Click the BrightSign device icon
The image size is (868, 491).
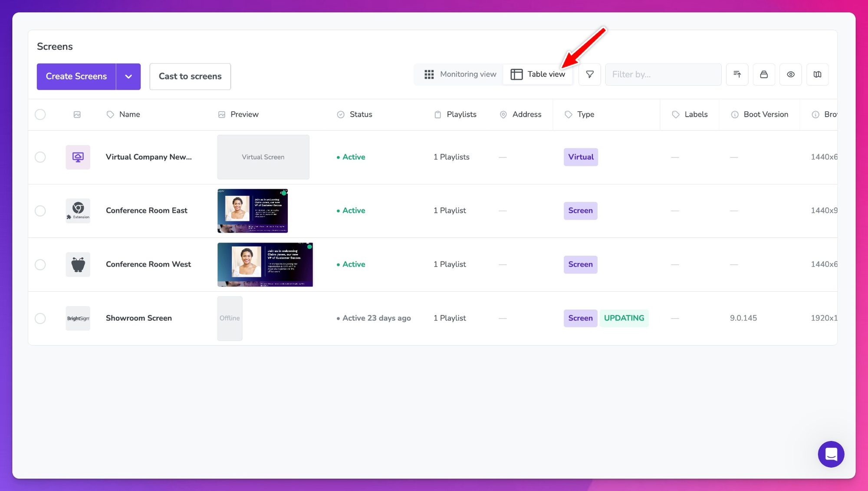pyautogui.click(x=78, y=318)
